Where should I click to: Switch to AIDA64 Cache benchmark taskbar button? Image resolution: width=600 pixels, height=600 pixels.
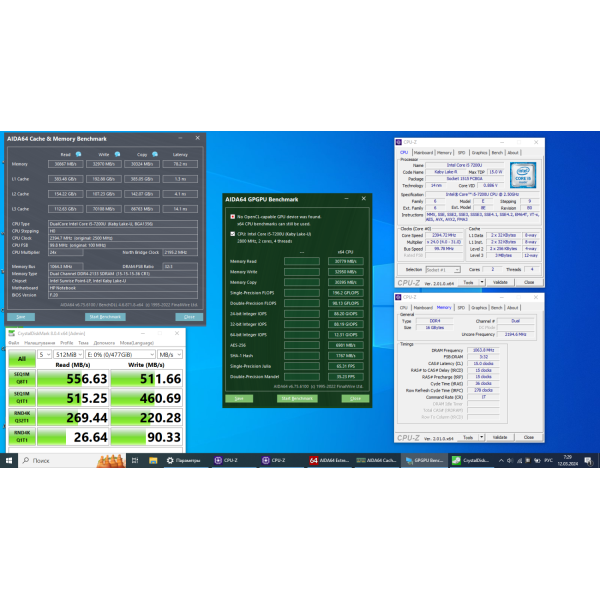(x=377, y=460)
